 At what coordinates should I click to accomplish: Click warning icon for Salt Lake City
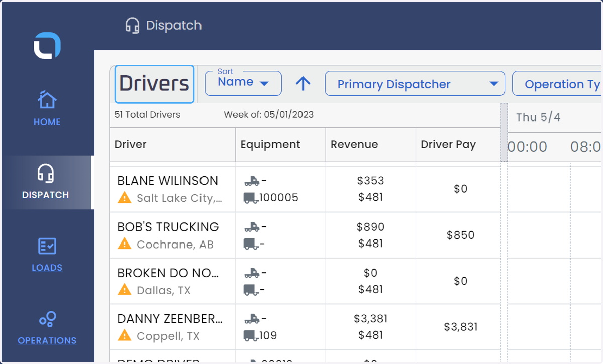click(x=124, y=198)
